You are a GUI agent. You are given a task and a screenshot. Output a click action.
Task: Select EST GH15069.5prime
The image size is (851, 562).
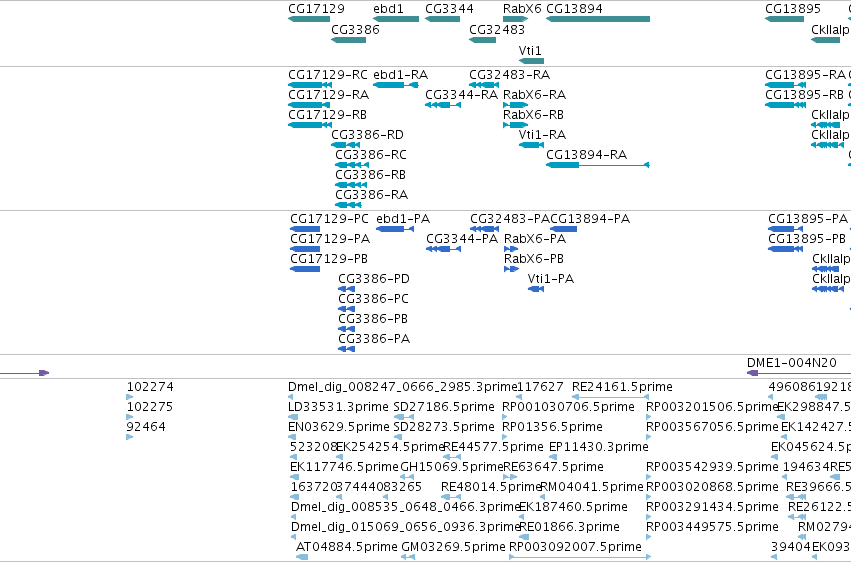tap(407, 477)
